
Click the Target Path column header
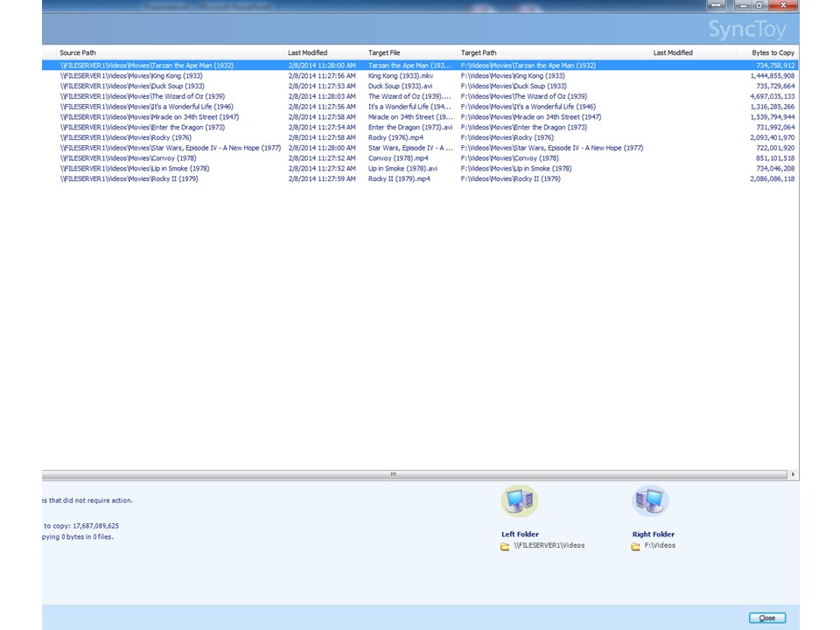[479, 52]
